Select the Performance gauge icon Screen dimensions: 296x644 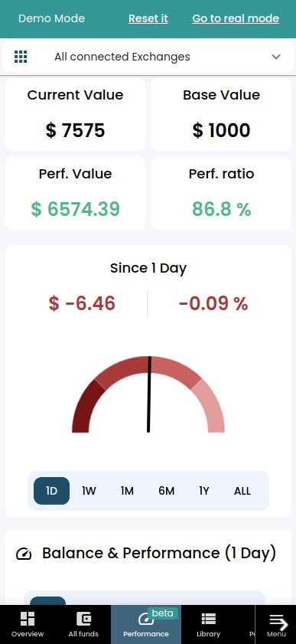click(x=145, y=619)
